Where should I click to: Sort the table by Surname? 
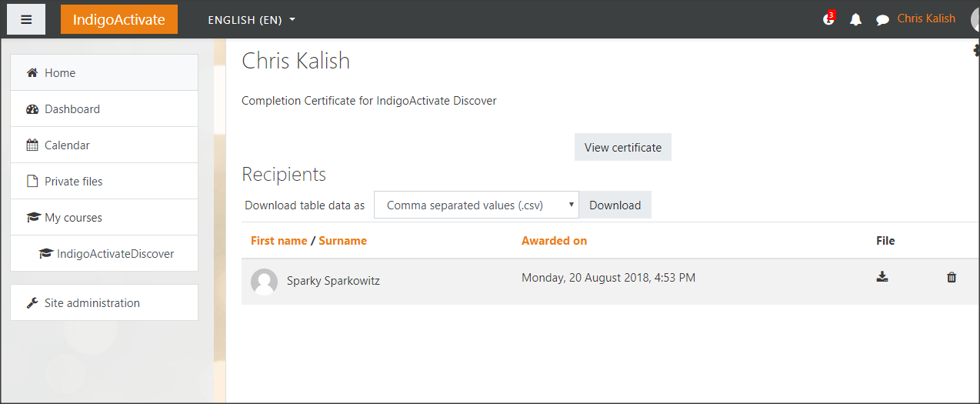coord(342,241)
